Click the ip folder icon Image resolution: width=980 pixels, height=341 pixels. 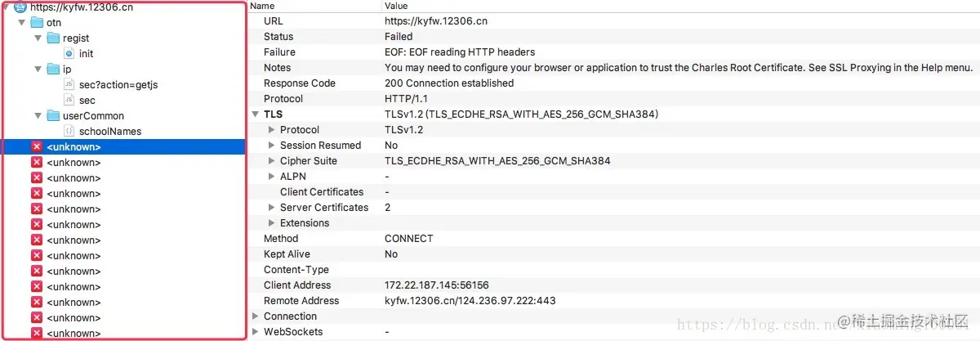[53, 69]
